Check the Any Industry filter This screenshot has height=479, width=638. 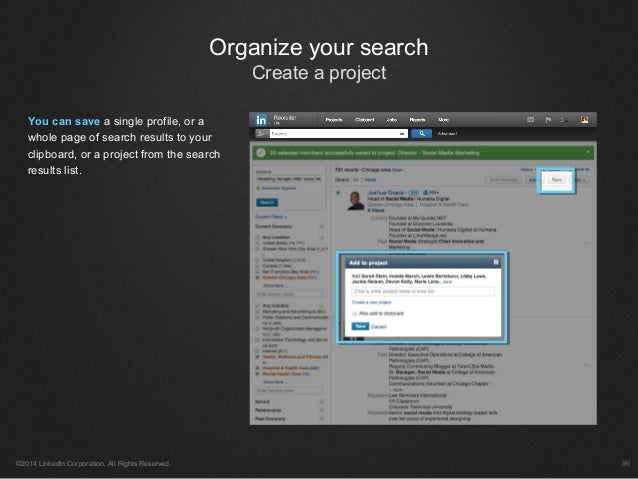258,306
